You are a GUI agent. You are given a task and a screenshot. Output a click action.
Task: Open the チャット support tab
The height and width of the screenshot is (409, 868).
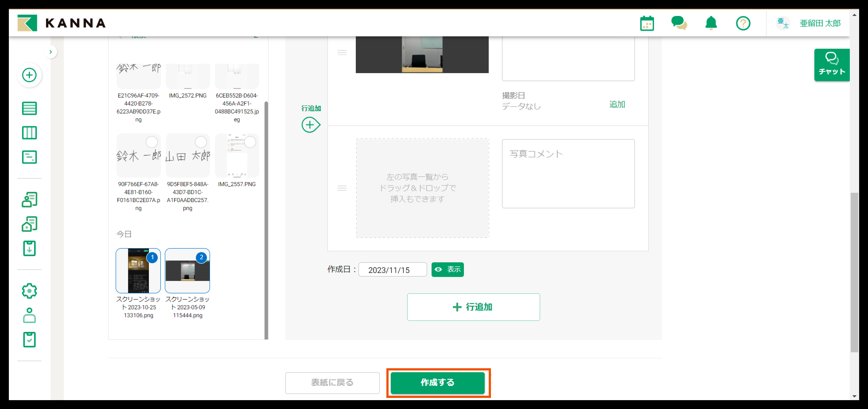[x=832, y=65]
